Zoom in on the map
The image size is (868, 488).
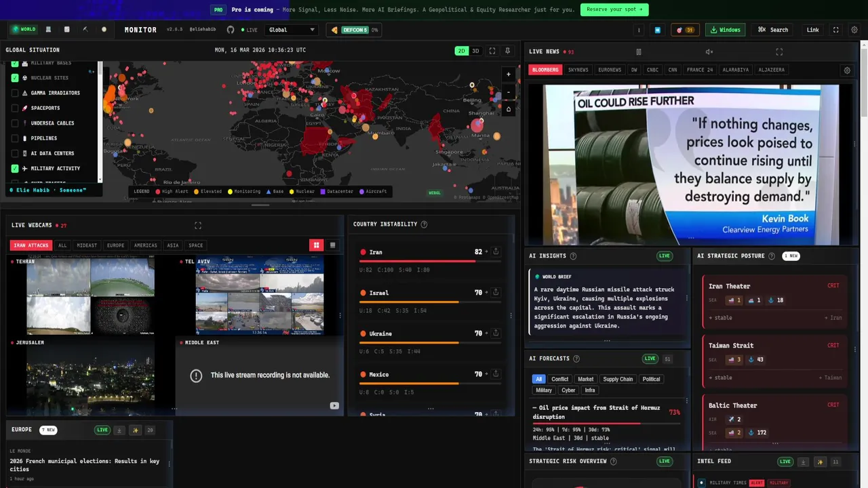click(509, 75)
